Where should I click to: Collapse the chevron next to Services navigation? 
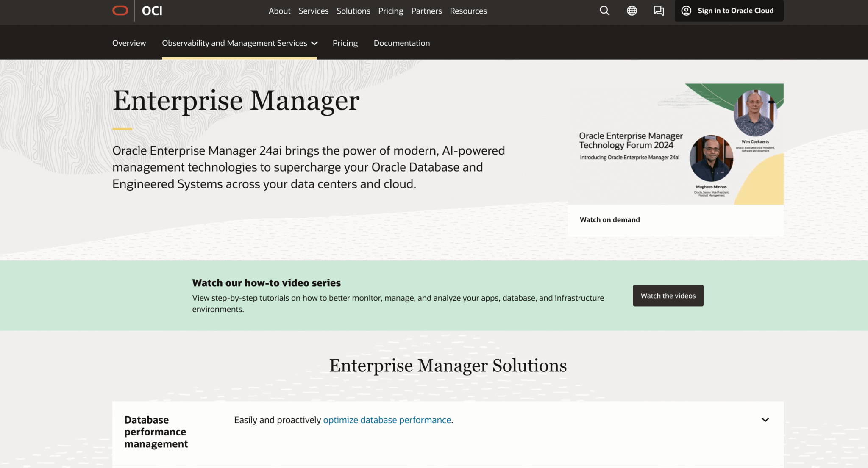tap(314, 43)
